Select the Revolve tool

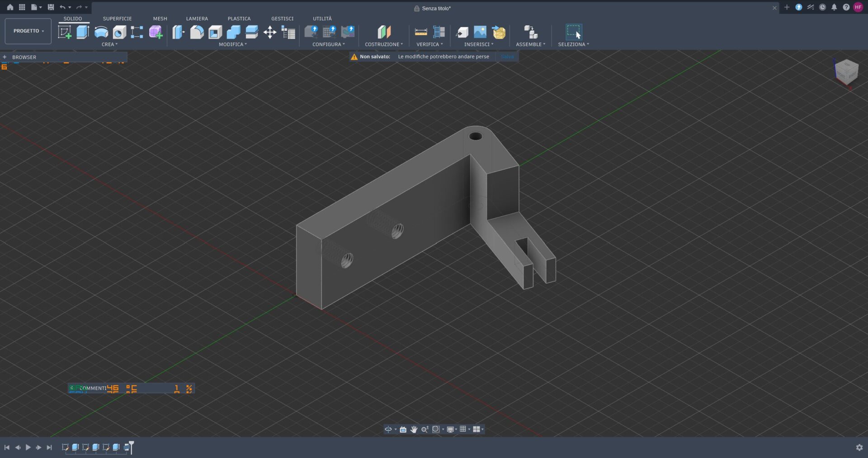[101, 32]
